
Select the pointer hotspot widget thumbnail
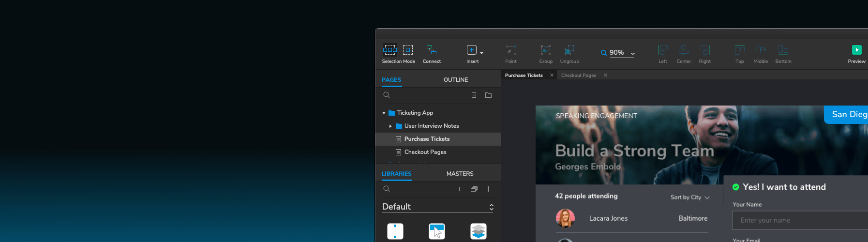tap(437, 231)
